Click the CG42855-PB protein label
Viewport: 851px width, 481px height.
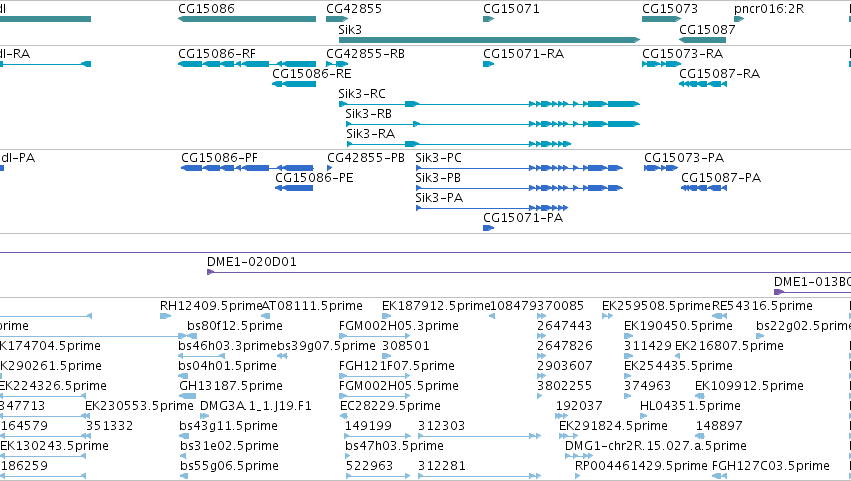[366, 158]
